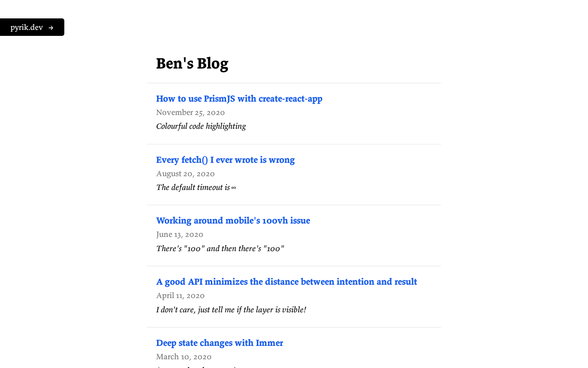Viewport: 588px width, 368px height.
Task: Click the November 25, 2020 date
Action: click(190, 113)
